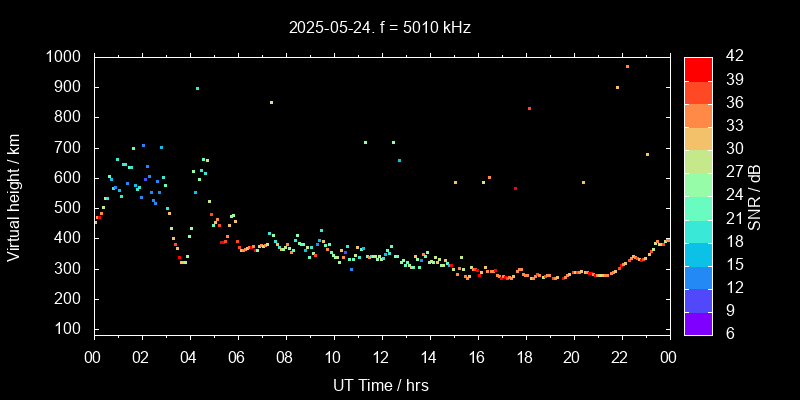
Task: Click the 'SNR / dB' colorbar label
Action: click(757, 196)
